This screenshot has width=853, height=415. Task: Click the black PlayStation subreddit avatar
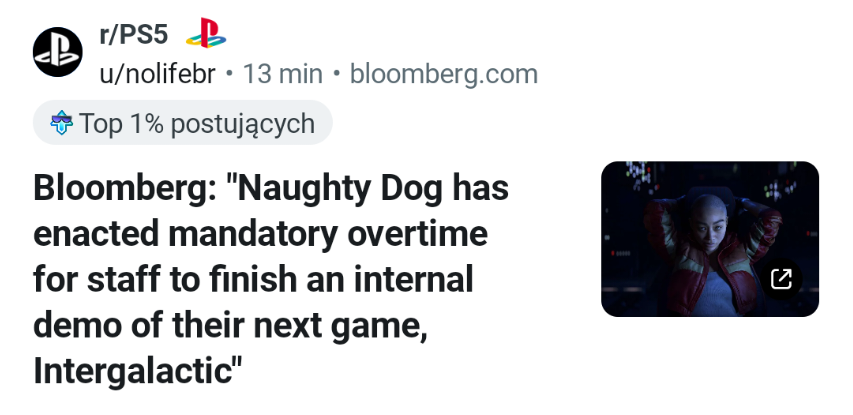[58, 53]
